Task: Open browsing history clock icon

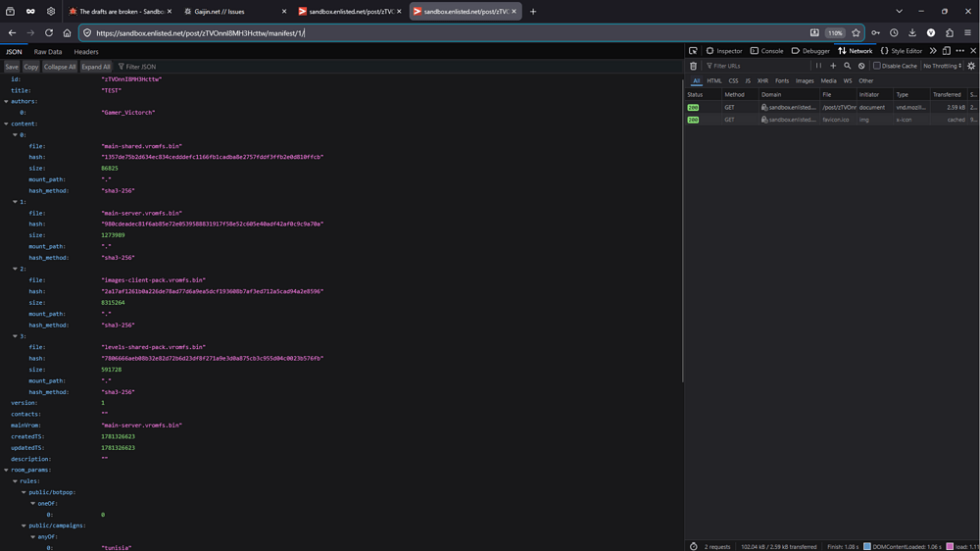Action: [894, 33]
